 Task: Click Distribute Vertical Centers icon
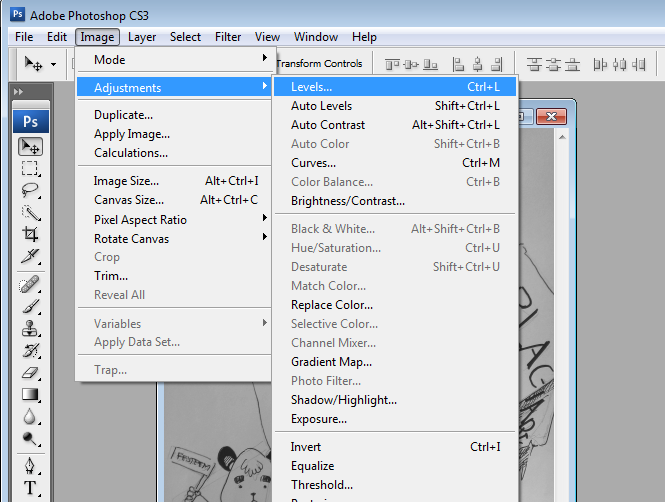pos(553,64)
